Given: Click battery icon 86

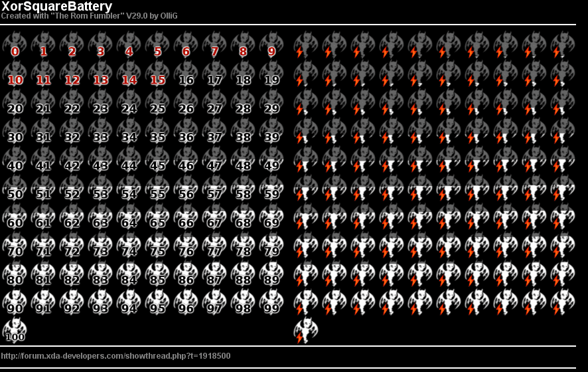Looking at the screenshot, I should (186, 273).
